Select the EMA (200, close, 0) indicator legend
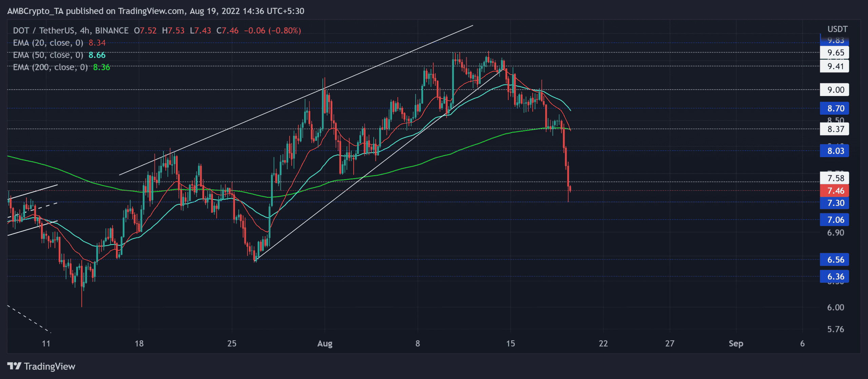The image size is (868, 379). pyautogui.click(x=50, y=67)
